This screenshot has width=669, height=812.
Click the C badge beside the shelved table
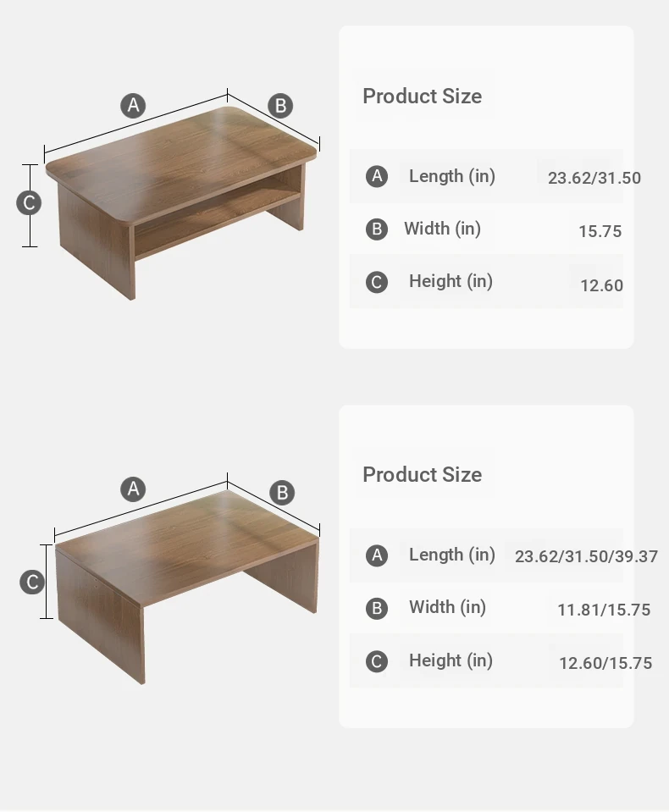coord(29,203)
